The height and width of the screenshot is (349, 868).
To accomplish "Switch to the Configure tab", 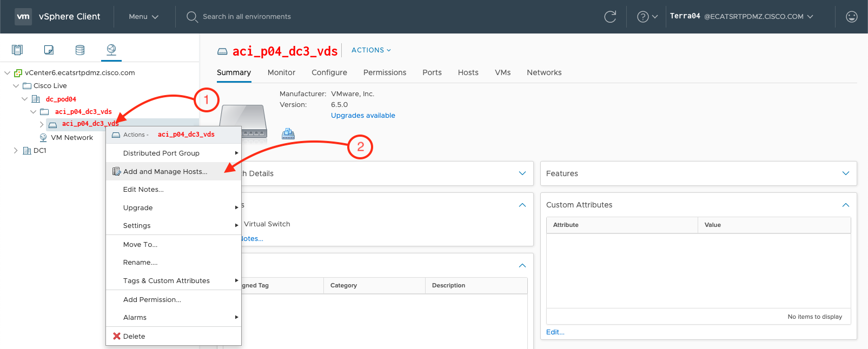I will [x=329, y=72].
